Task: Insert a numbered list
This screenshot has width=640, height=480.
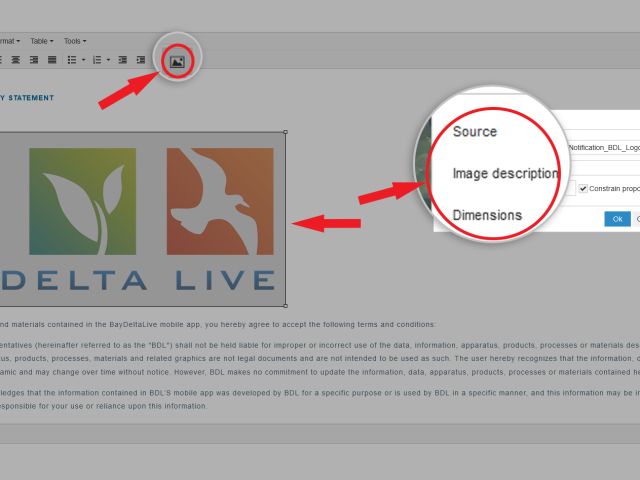Action: pyautogui.click(x=97, y=60)
